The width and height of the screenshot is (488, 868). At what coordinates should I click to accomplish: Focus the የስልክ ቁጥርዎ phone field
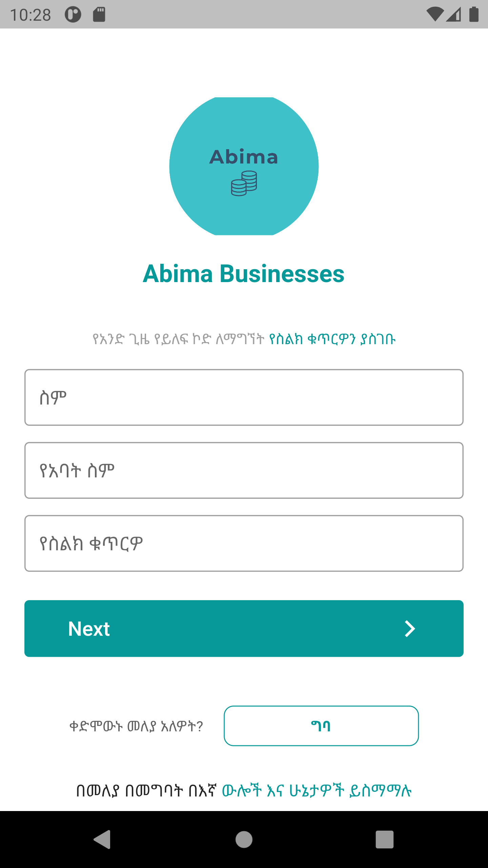[244, 544]
